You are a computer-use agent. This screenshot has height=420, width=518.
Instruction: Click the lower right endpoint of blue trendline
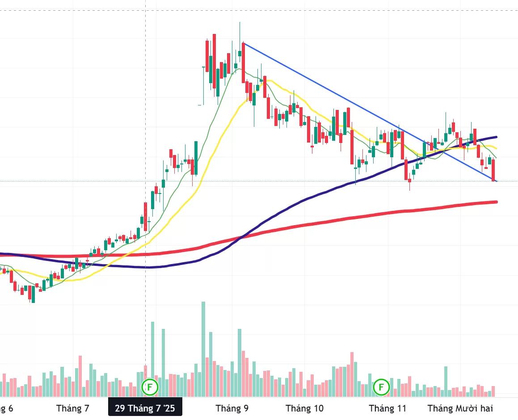[496, 181]
